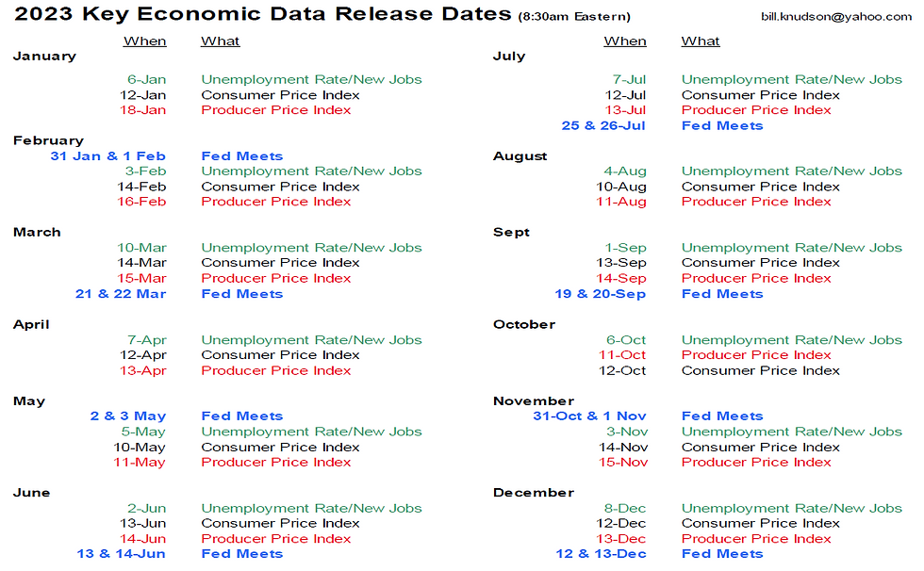The width and height of the screenshot is (924, 571).
Task: Click the bill.knudson@yahoo.com email address
Action: 836,17
